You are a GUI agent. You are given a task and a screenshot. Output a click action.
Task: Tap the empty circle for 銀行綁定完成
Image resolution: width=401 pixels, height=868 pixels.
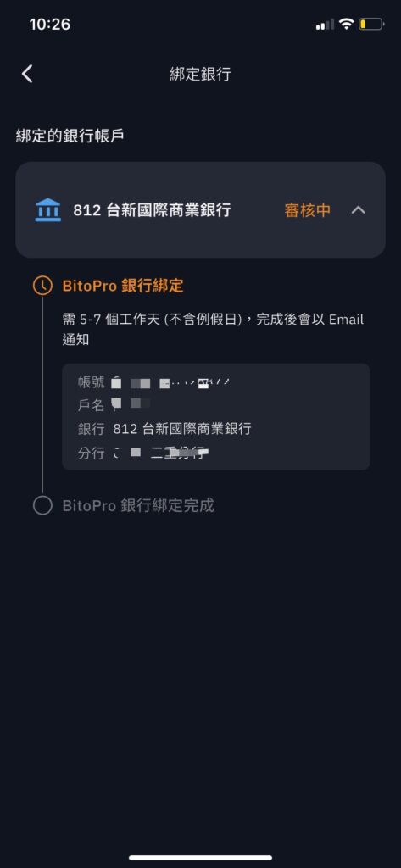tap(42, 505)
